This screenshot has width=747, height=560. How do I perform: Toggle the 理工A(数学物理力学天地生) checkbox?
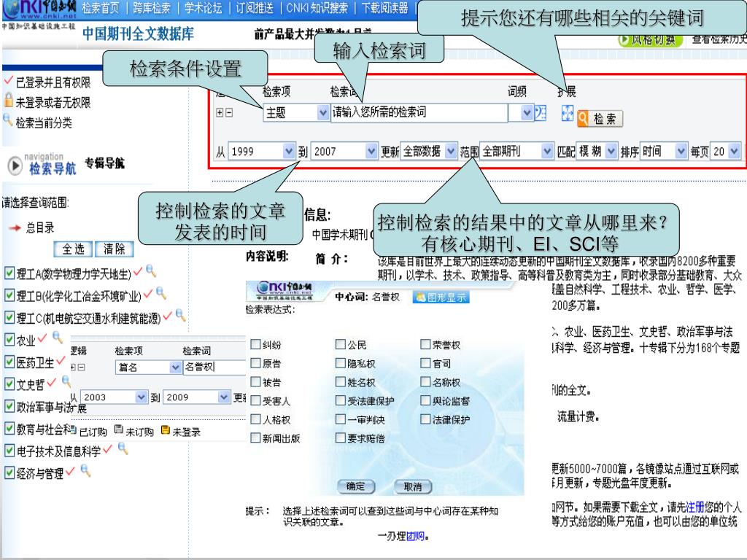coord(9,273)
